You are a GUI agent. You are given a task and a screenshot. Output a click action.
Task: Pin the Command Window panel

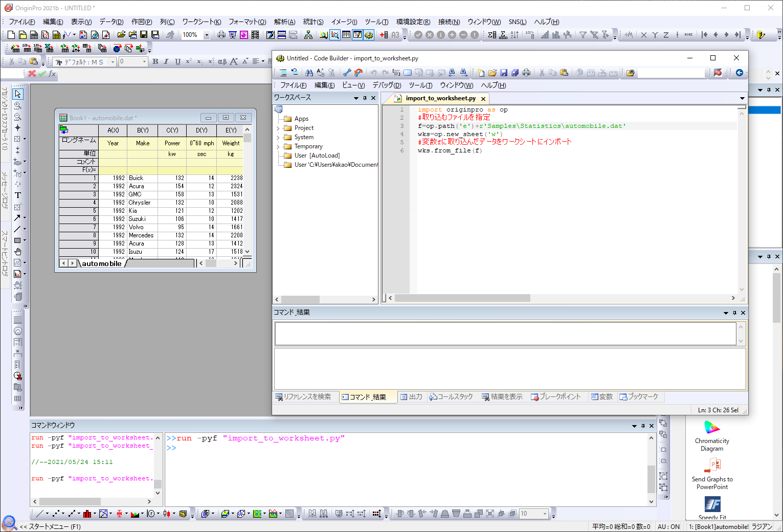[x=643, y=426]
